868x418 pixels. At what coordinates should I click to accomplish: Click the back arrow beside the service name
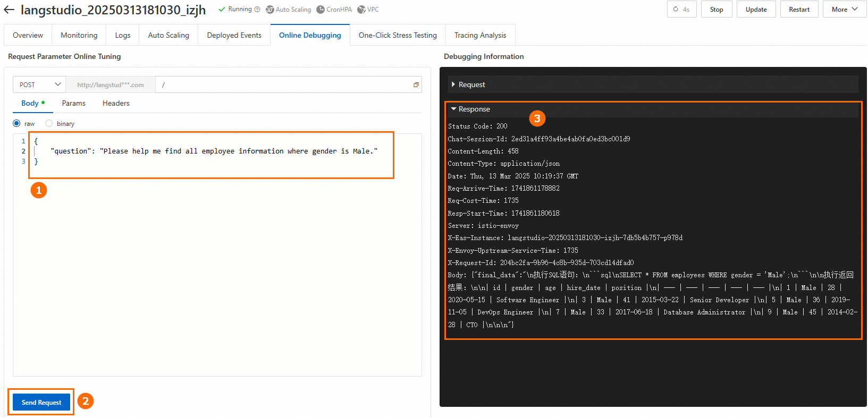(x=9, y=10)
